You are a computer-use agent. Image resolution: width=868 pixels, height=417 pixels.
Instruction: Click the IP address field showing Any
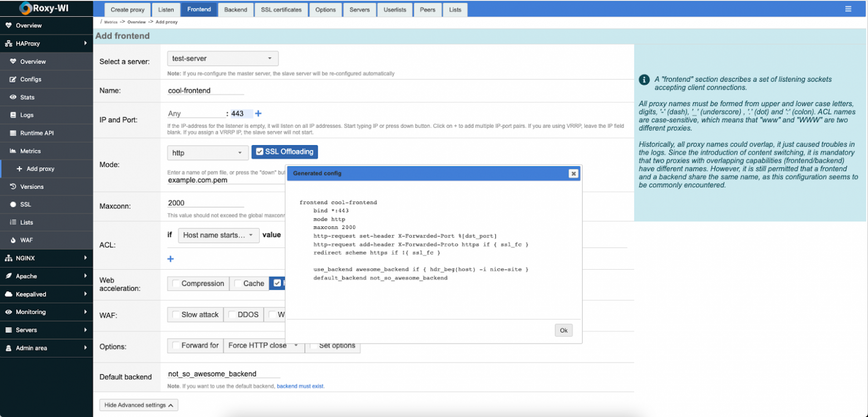coord(196,113)
